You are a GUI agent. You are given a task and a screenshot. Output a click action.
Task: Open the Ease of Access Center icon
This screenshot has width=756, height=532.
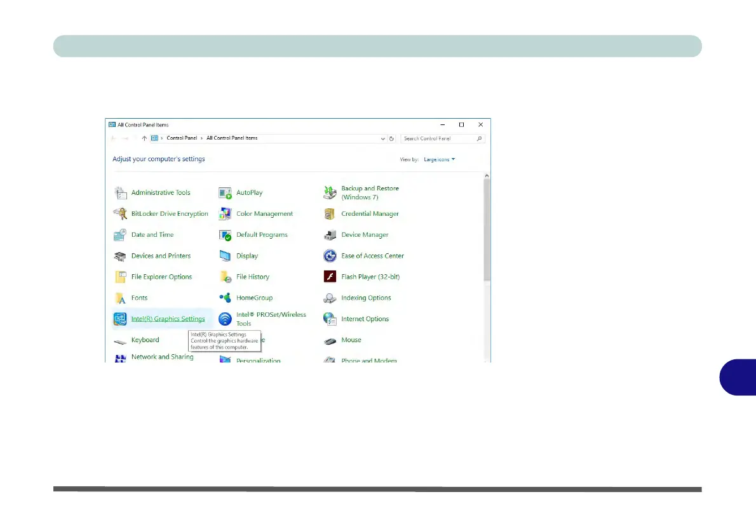tap(330, 256)
